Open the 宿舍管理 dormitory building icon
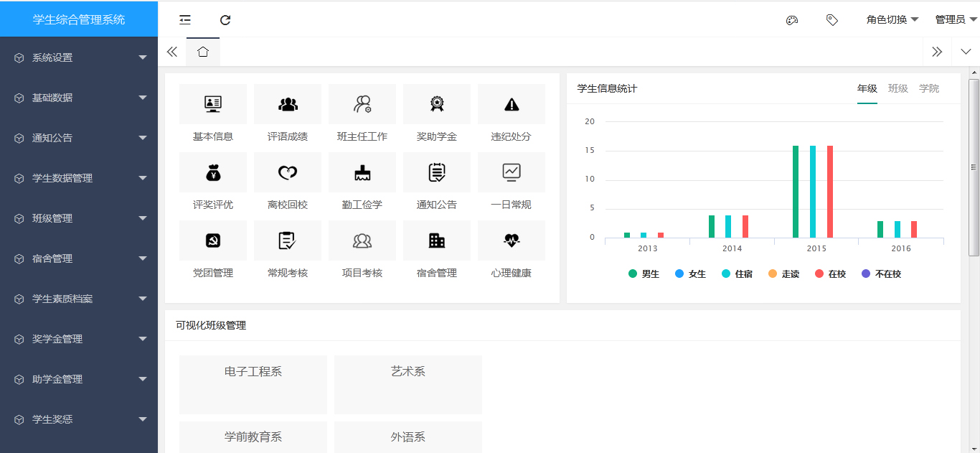 436,240
